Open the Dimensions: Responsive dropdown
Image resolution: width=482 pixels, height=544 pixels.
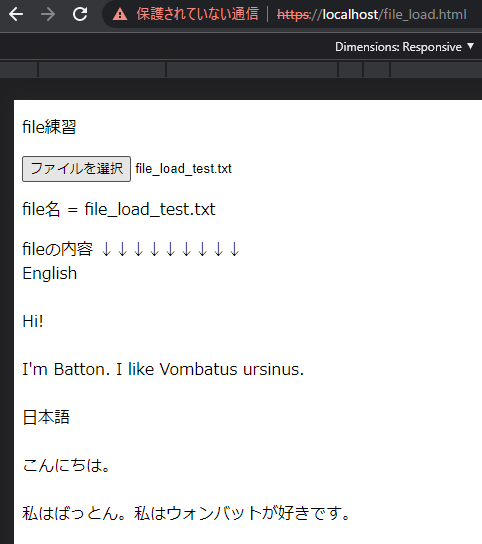point(404,46)
